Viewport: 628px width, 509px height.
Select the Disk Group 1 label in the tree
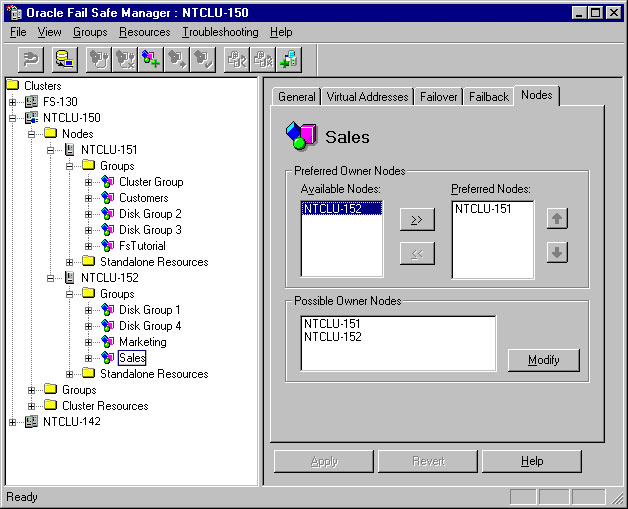[x=150, y=310]
